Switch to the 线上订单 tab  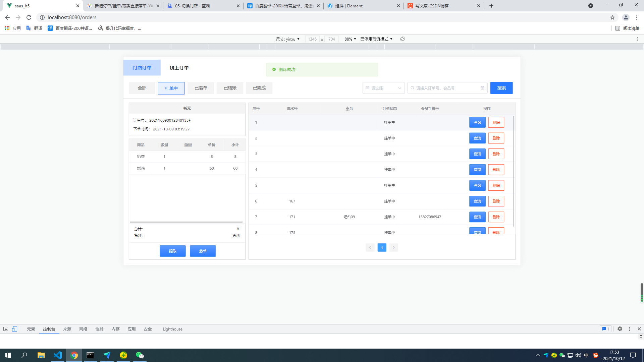pyautogui.click(x=179, y=68)
